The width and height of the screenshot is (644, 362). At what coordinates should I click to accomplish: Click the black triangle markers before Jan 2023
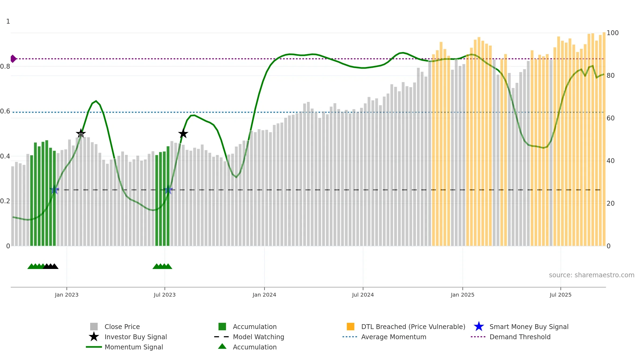pyautogui.click(x=50, y=266)
